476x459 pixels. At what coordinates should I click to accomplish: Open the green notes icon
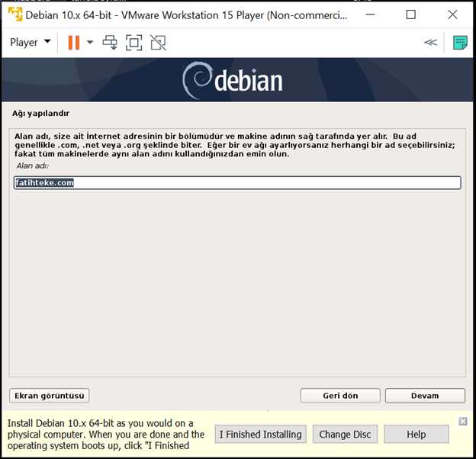pyautogui.click(x=460, y=43)
